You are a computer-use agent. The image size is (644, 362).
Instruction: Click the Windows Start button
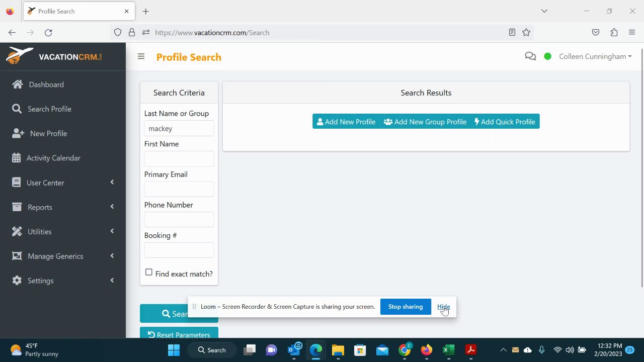tap(174, 350)
